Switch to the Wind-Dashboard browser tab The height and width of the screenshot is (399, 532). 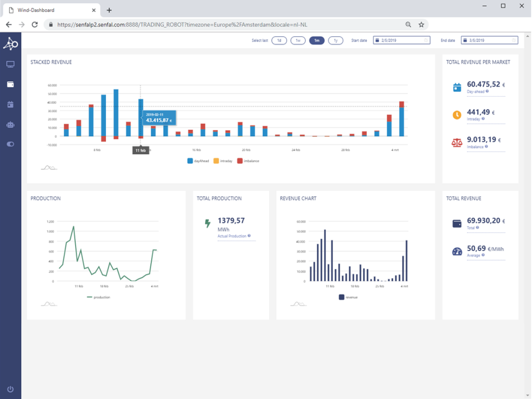(49, 10)
